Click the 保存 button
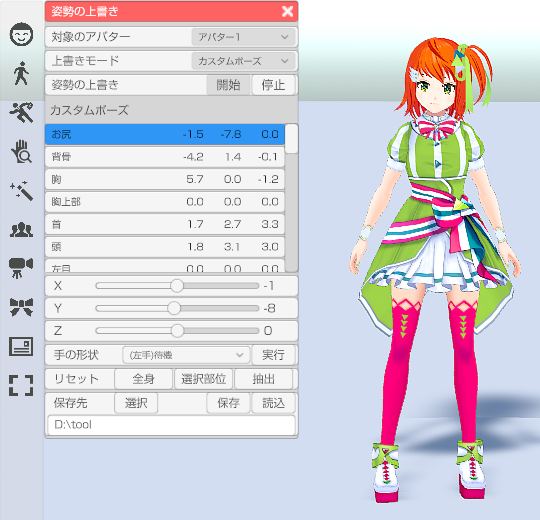This screenshot has height=520, width=540. pos(228,403)
